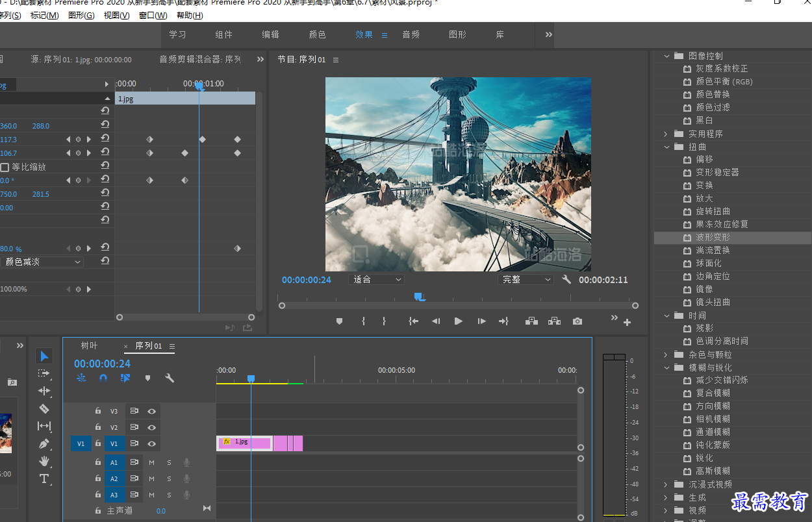Screen dimensions: 812x522
Task: Show more workspaces with double chevron
Action: [x=549, y=34]
